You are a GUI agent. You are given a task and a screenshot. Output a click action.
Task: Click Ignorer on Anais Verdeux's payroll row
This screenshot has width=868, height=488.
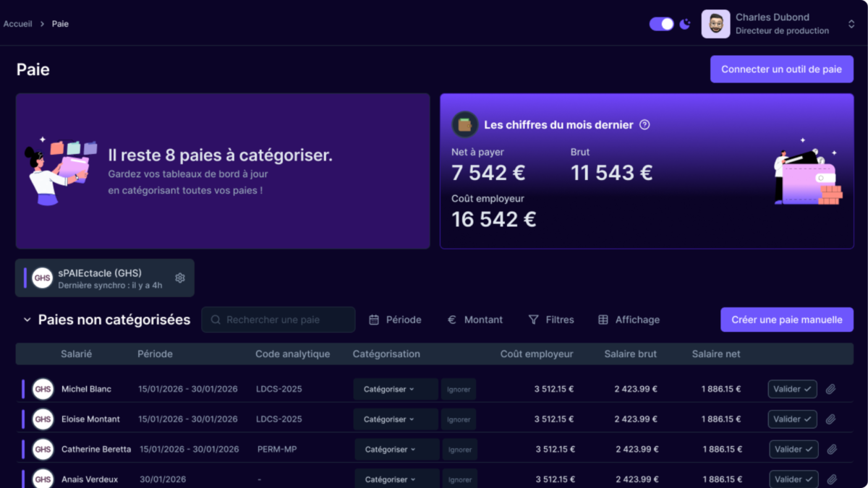tap(459, 479)
